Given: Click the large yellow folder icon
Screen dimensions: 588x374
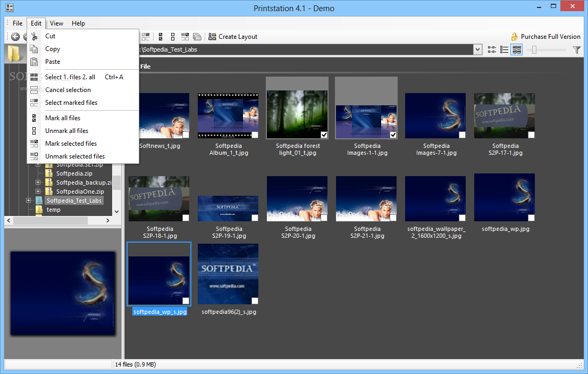Looking at the screenshot, I should click(x=14, y=53).
